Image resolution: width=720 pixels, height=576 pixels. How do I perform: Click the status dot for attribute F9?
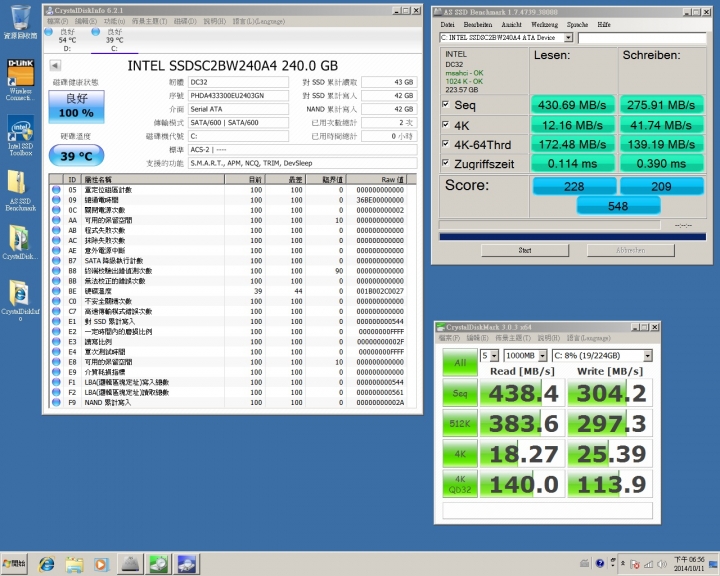pos(56,402)
